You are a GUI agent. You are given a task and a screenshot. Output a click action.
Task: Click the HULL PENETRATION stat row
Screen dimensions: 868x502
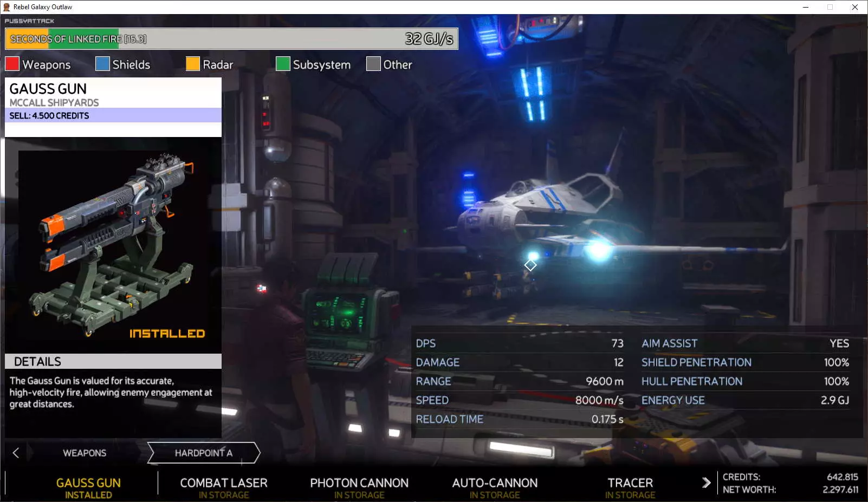click(x=746, y=381)
